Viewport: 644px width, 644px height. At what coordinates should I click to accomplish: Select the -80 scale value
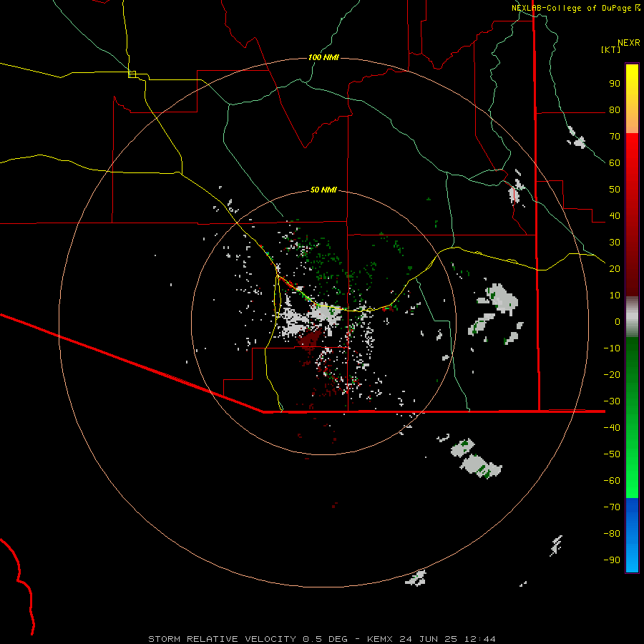point(612,534)
